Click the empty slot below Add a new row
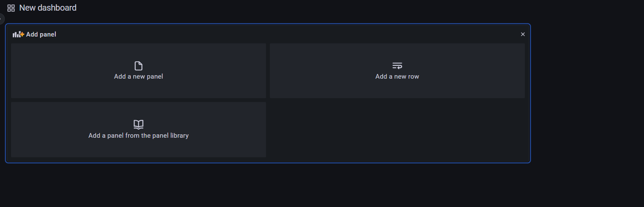 pyautogui.click(x=397, y=130)
